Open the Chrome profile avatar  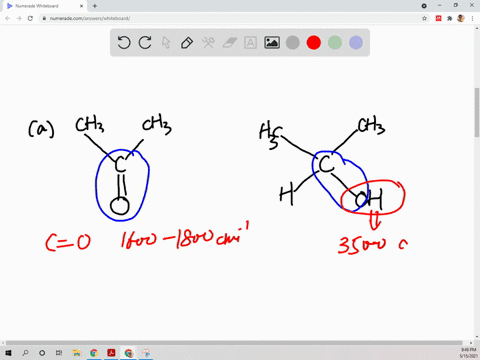[461, 18]
